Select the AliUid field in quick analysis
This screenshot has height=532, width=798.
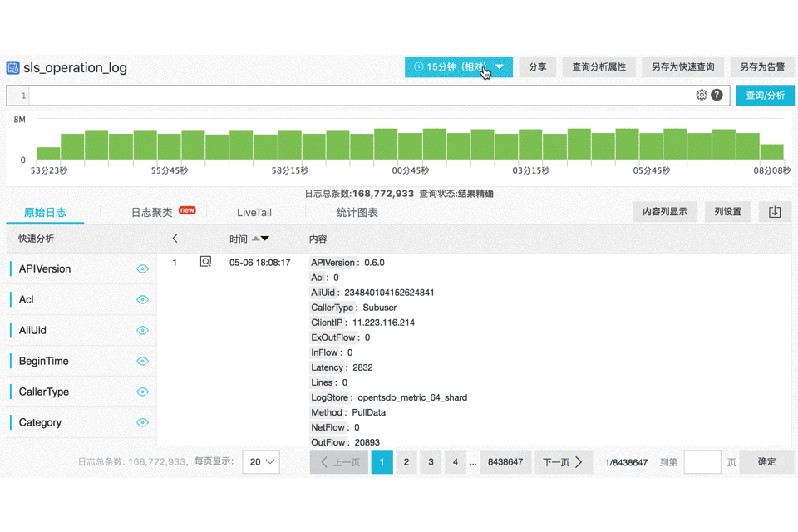point(32,330)
